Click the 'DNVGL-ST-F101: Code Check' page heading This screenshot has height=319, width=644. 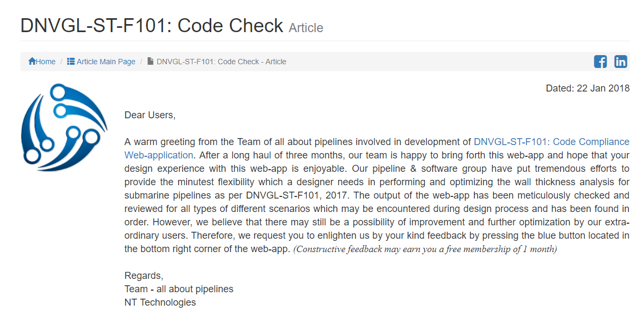point(152,26)
